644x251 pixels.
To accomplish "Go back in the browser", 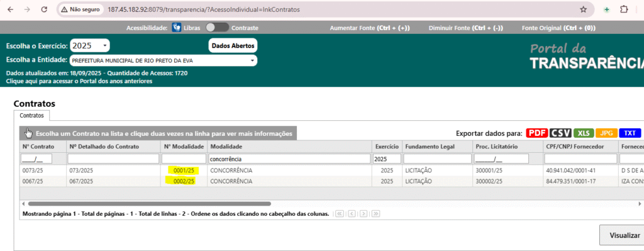I will click(11, 9).
